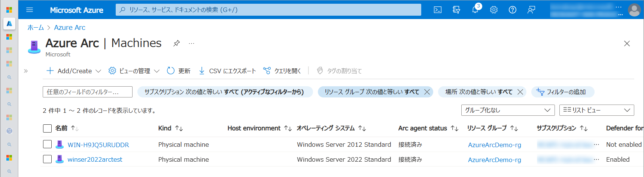Open the リスト ビュー dropdown
Viewport: 644px width, 177px height.
tap(597, 110)
